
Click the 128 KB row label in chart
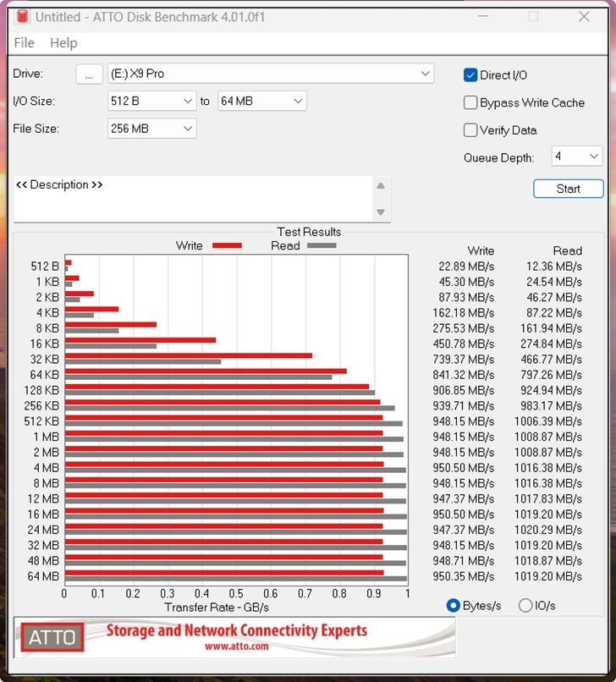pyautogui.click(x=41, y=391)
